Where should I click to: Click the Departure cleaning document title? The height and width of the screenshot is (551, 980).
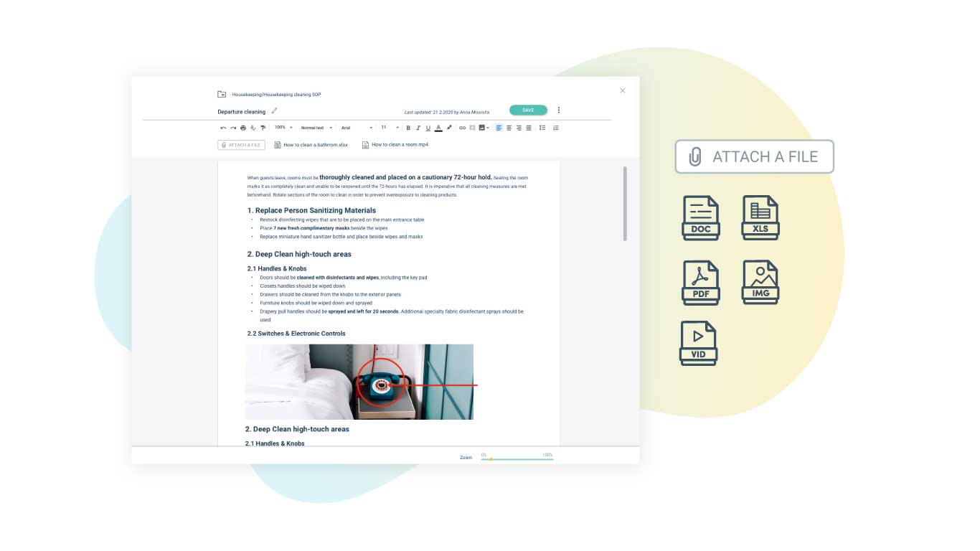(242, 112)
